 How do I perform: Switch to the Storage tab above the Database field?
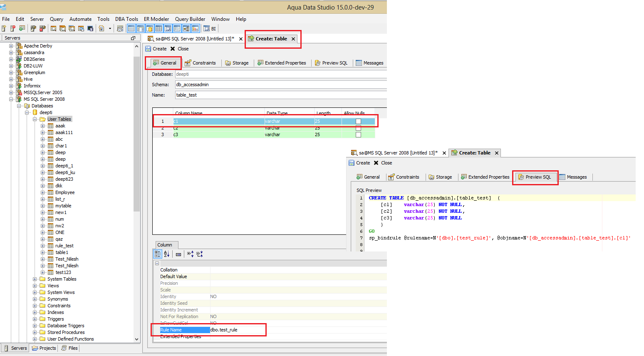coord(237,63)
